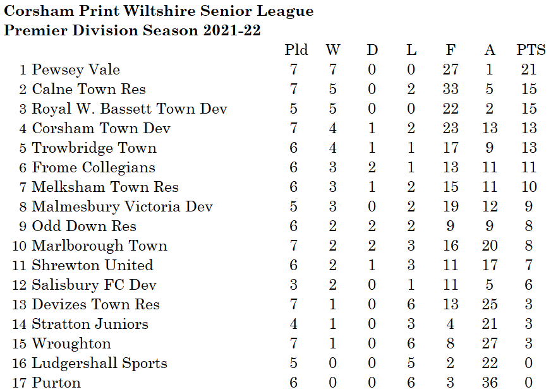Select Stratton Juniors in the standings
This screenshot has width=551, height=392.
click(90, 324)
